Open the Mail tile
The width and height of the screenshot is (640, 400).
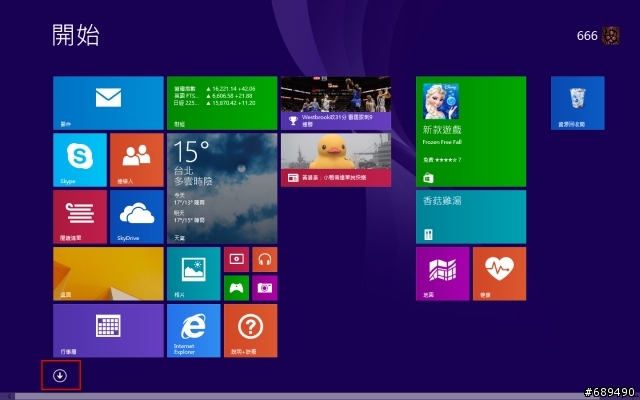[x=108, y=103]
